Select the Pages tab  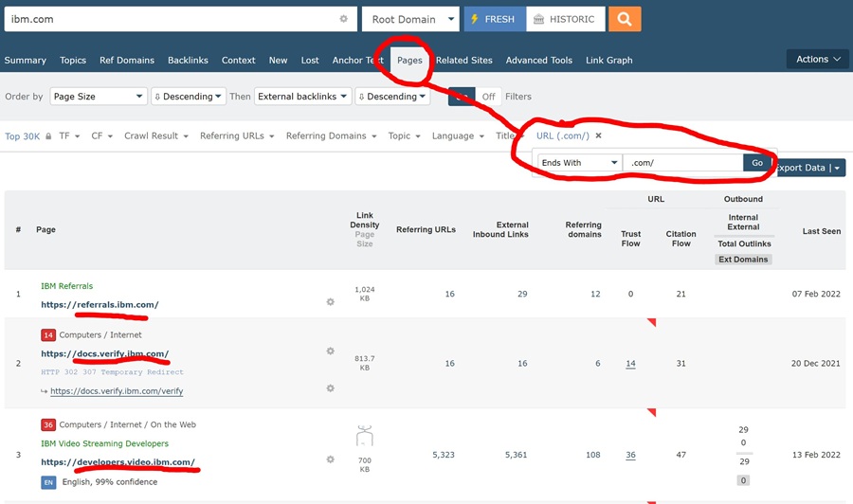point(409,61)
